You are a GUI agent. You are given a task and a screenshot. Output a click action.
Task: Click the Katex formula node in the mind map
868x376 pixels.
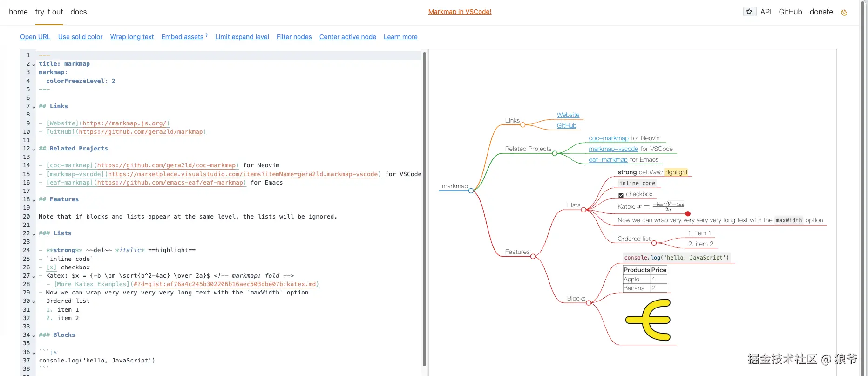(x=651, y=206)
